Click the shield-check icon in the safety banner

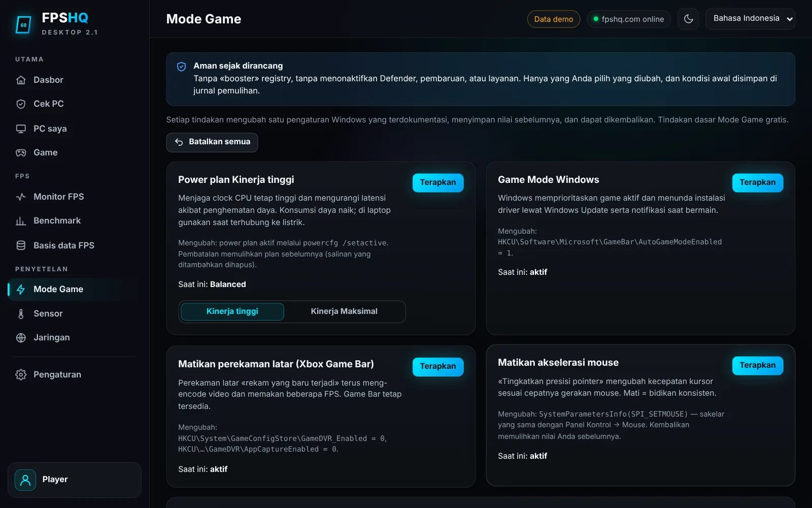[x=181, y=67]
